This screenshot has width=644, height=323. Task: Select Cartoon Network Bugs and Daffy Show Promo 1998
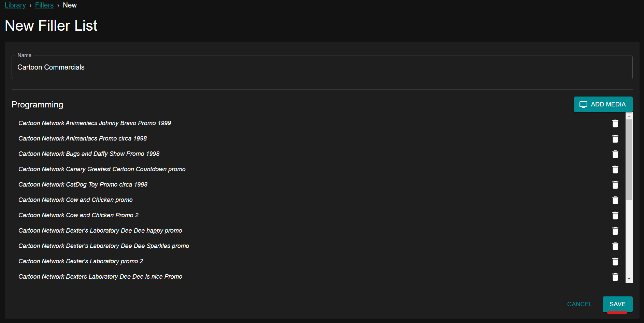[x=89, y=154]
